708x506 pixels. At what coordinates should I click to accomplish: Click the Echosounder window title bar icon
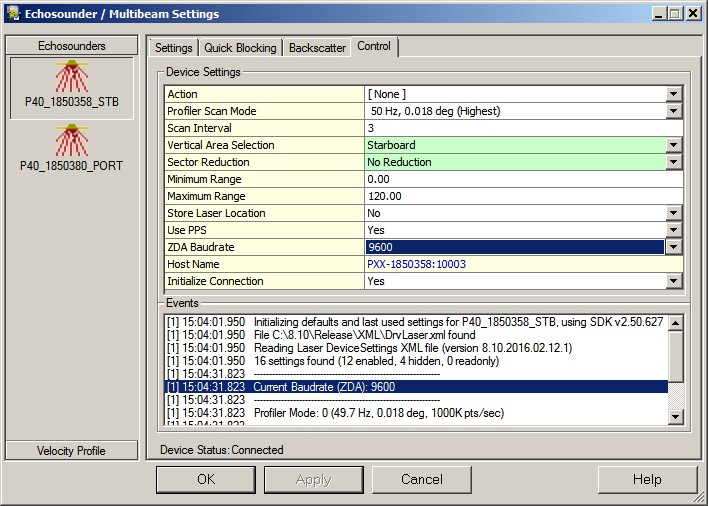pos(13,14)
